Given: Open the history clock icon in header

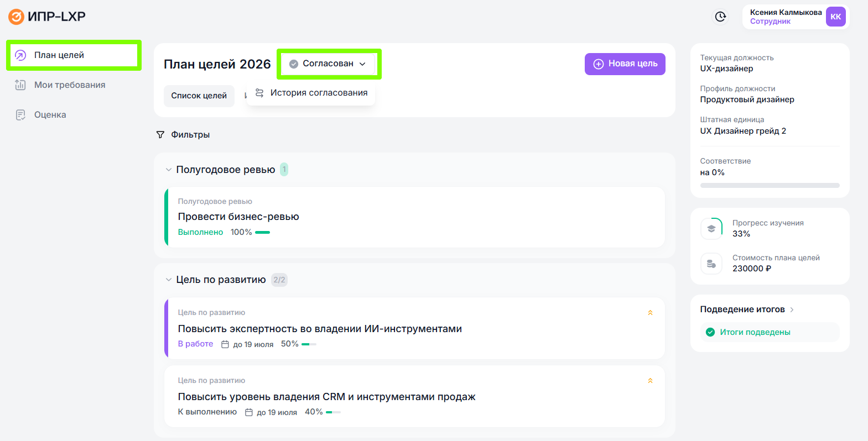Looking at the screenshot, I should 720,17.
